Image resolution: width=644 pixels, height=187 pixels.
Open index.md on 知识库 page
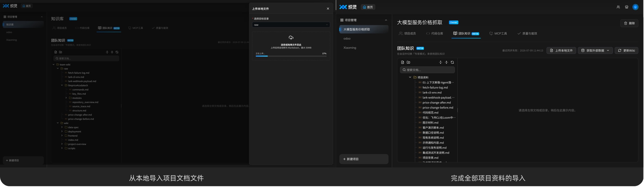point(73,140)
